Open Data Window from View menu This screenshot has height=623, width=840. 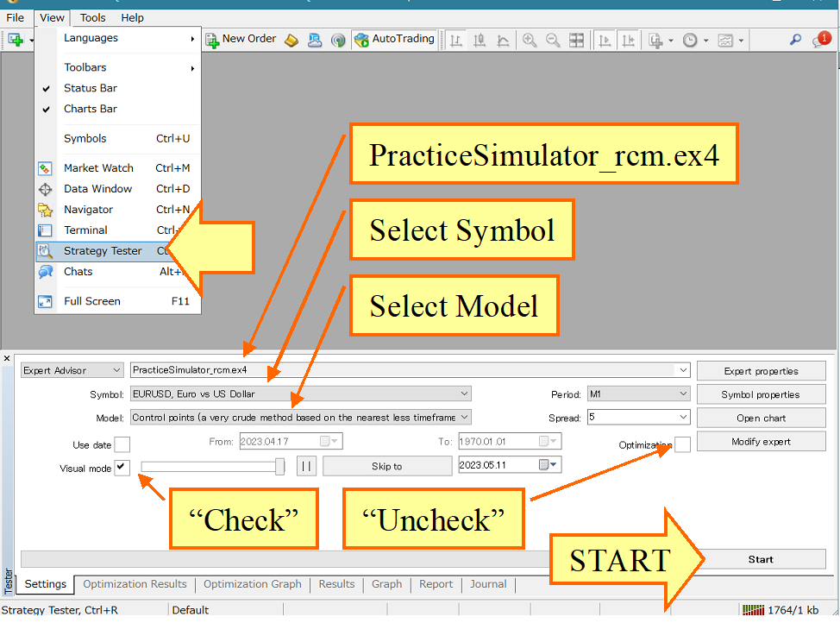[118, 189]
